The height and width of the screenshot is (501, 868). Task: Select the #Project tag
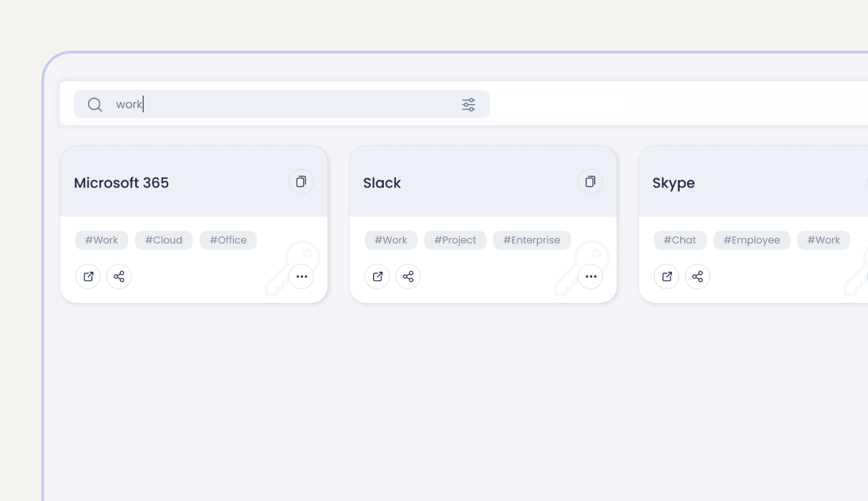pyautogui.click(x=455, y=240)
